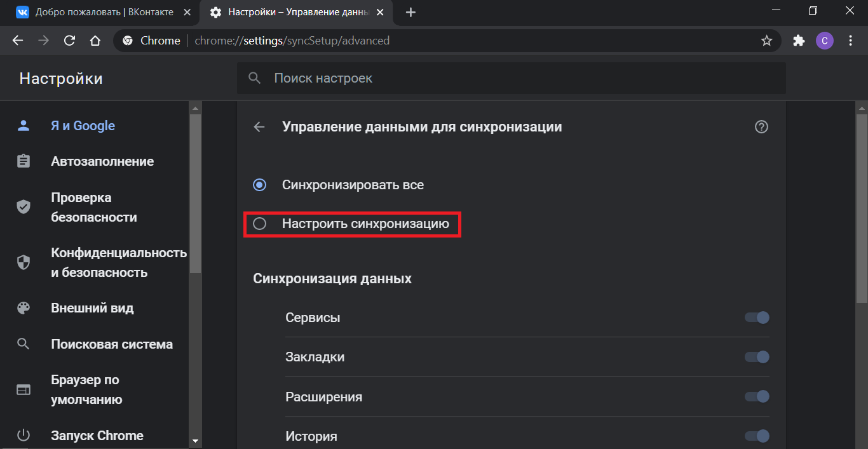Open the Проверка безопасности section

pos(94,207)
